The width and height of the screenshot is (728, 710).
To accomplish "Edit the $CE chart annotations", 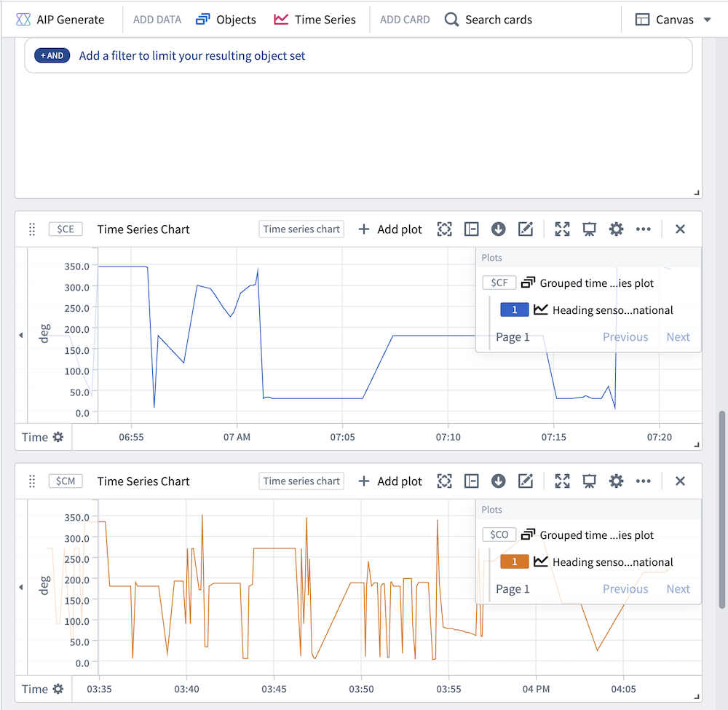I will [525, 229].
